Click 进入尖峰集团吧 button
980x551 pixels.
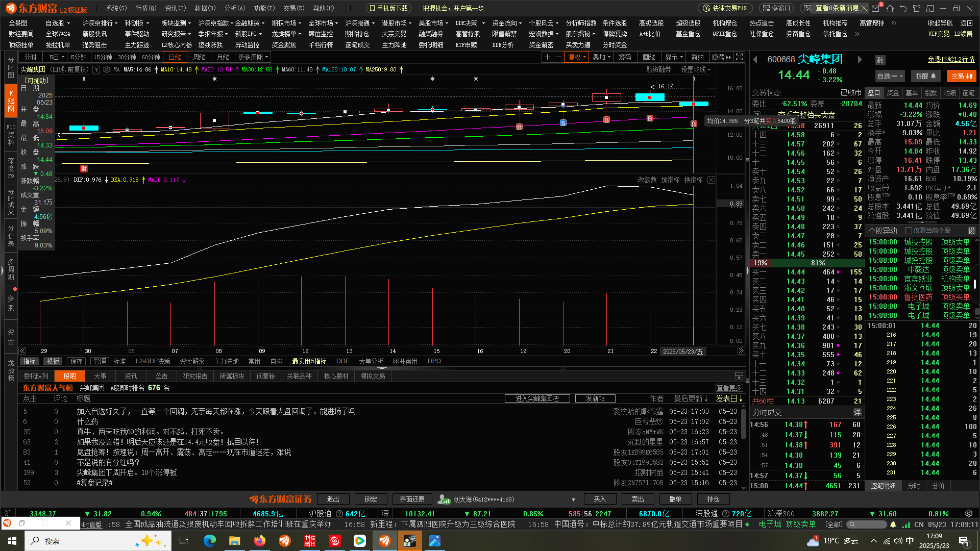tap(537, 398)
